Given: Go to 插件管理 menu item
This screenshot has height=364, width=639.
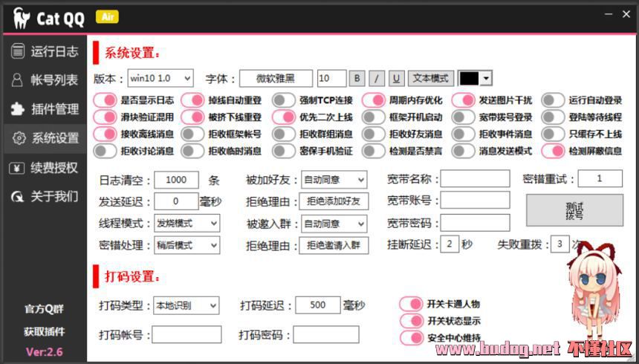Looking at the screenshot, I should click(x=45, y=109).
